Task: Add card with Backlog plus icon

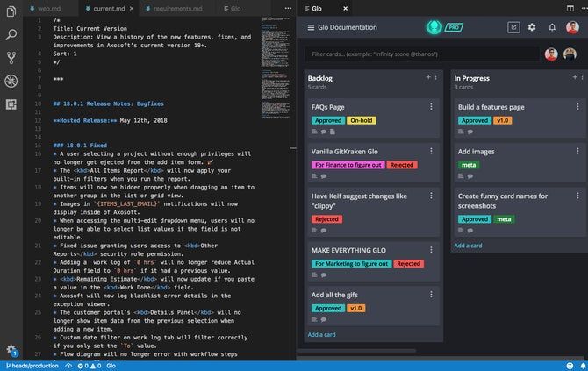Action: pos(428,77)
